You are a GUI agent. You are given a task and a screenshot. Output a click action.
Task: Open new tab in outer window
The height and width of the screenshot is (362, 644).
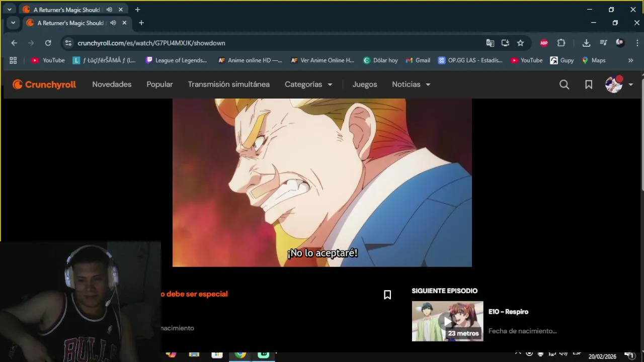(137, 10)
